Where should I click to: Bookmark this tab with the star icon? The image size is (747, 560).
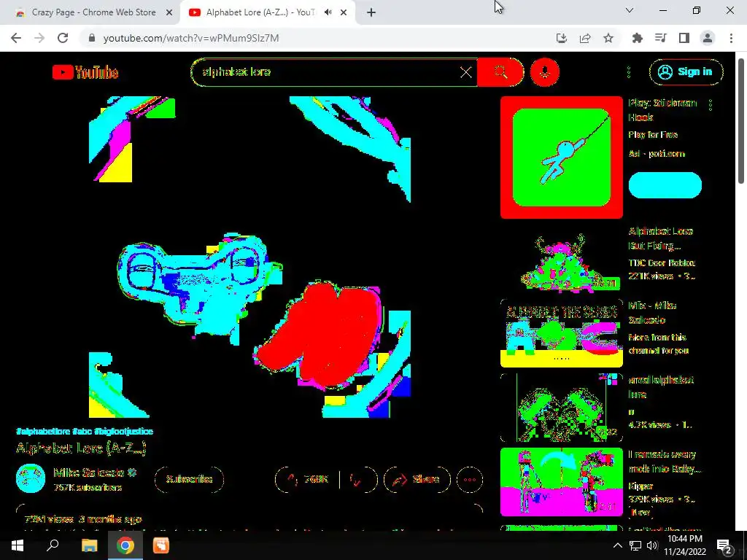click(608, 38)
